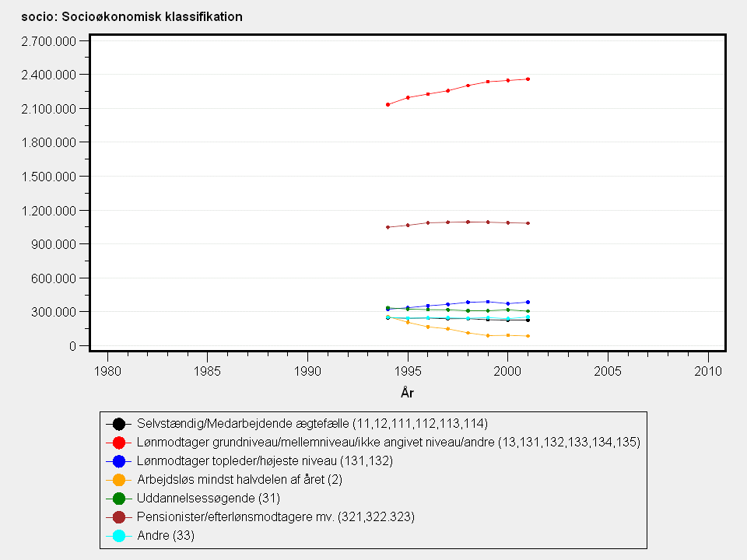747x560 pixels.
Task: Click the black Selvstændig/Medarbejdende legend marker
Action: tap(118, 424)
